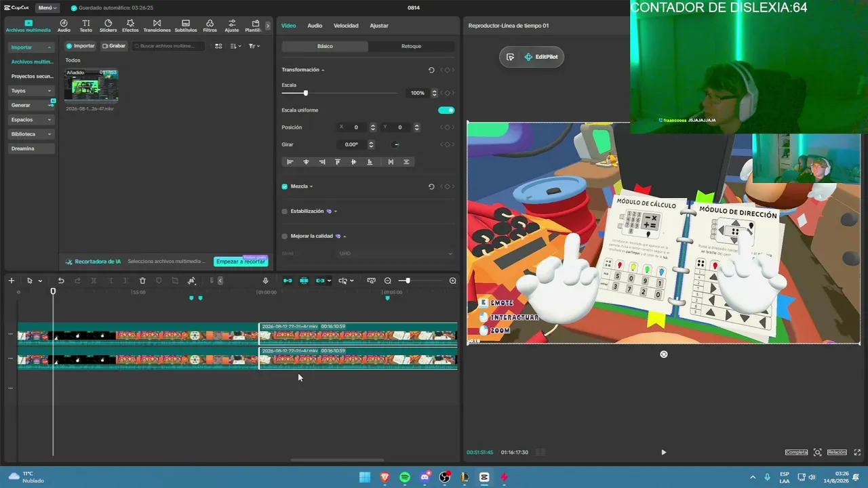Enable the Mejorar la calidad checkbox

point(285,237)
